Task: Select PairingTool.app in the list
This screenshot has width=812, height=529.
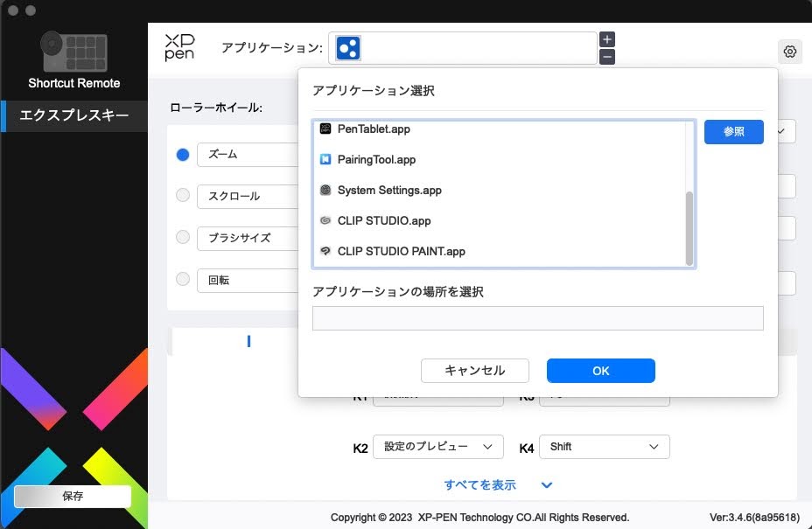Action: coord(500,159)
